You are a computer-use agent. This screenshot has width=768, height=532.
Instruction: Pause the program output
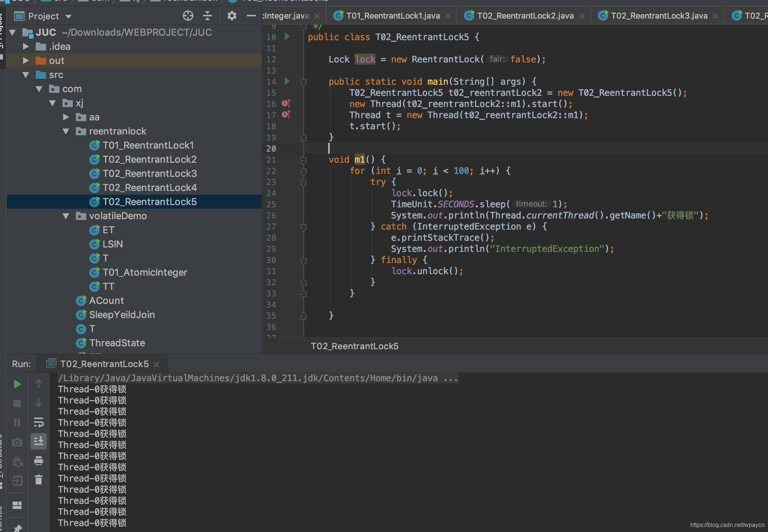[x=17, y=422]
